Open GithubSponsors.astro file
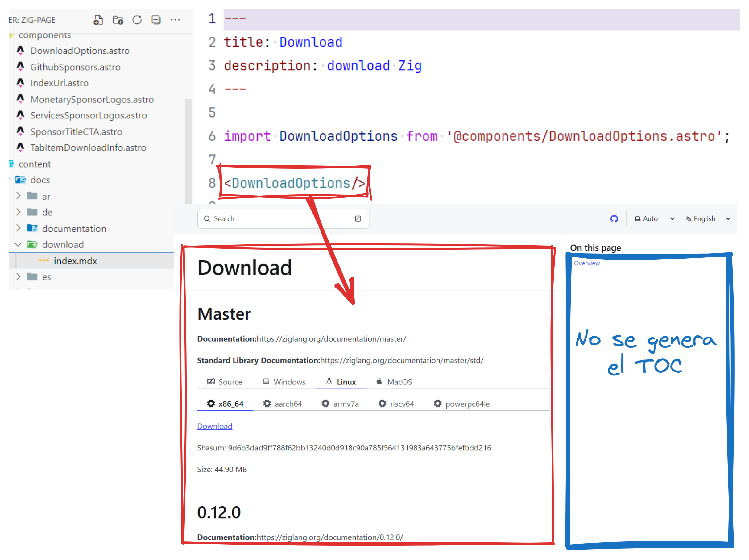 click(75, 67)
